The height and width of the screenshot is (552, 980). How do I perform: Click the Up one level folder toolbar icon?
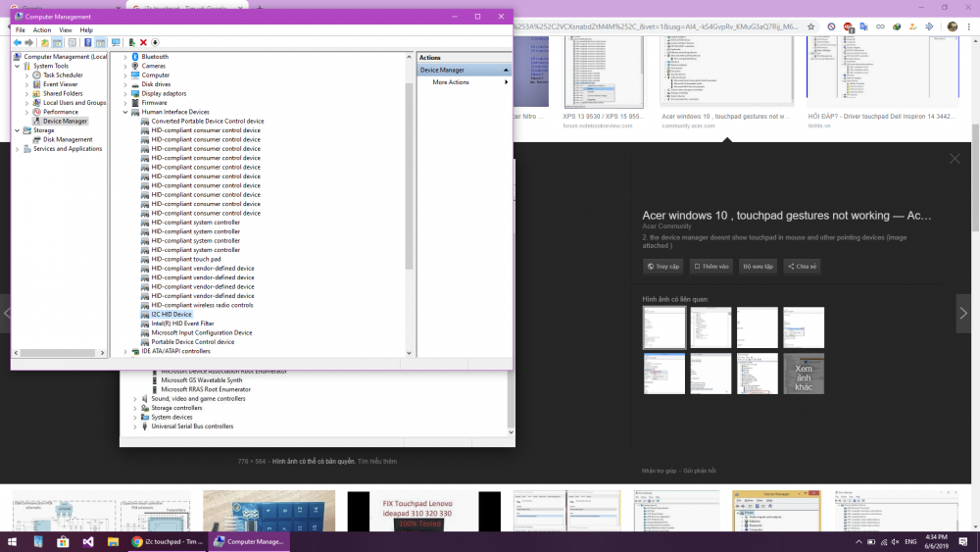point(45,42)
